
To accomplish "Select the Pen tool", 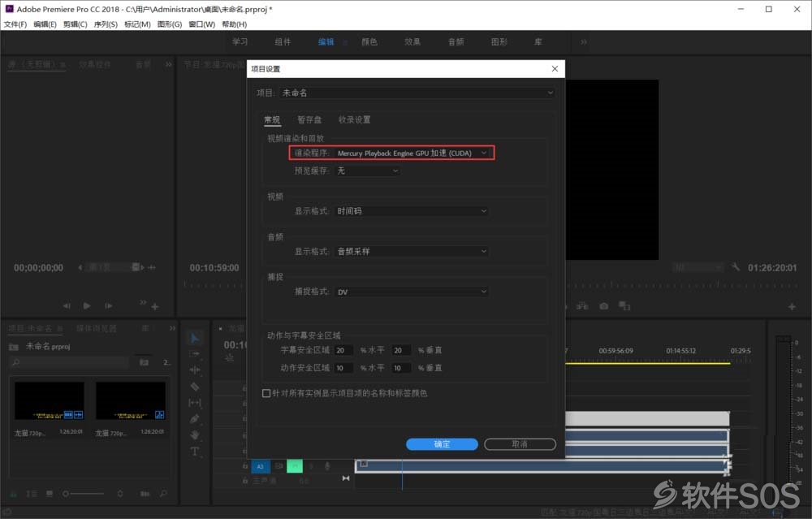I will 194,418.
